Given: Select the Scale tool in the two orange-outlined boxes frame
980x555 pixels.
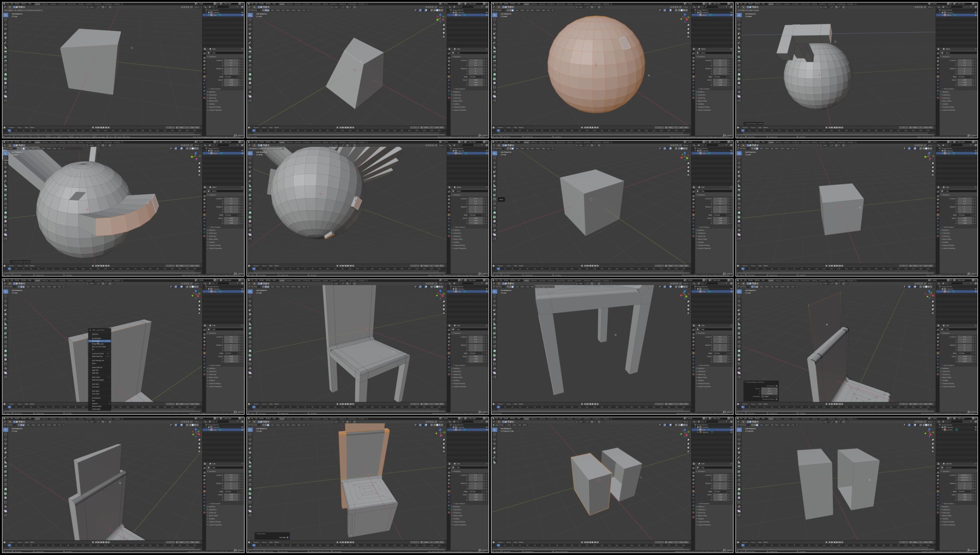Looking at the screenshot, I should (495, 448).
